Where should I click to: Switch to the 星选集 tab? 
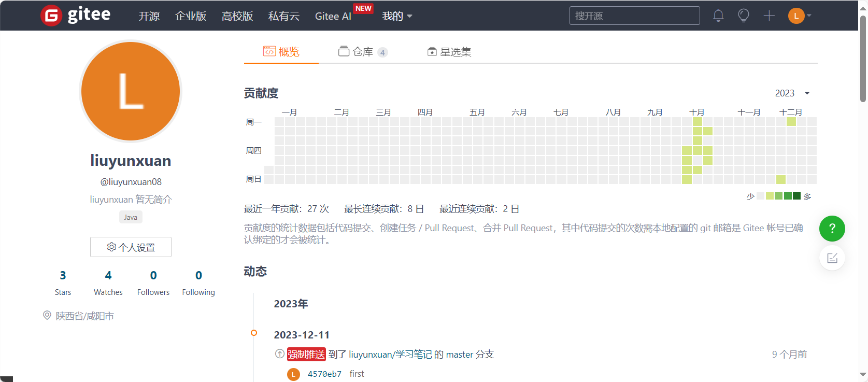point(449,52)
